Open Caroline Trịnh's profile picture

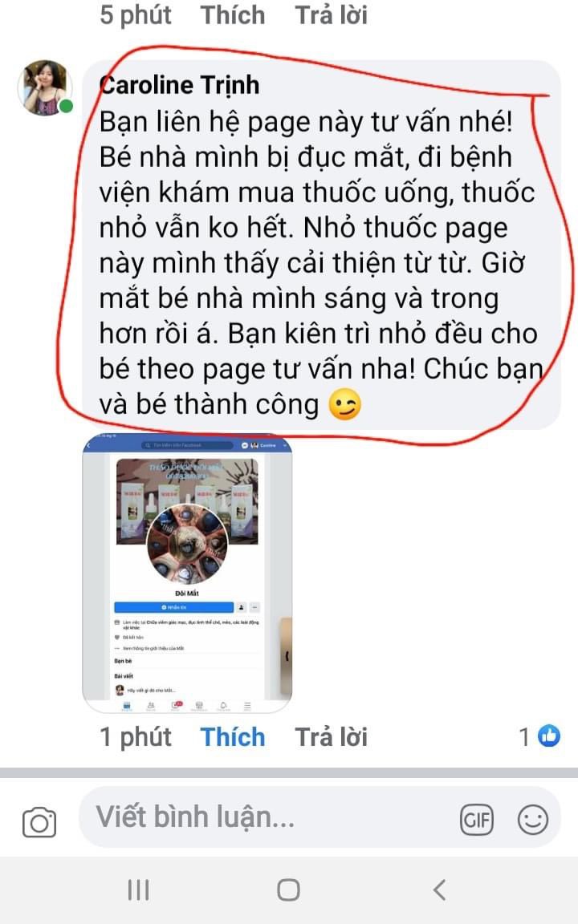[46, 87]
